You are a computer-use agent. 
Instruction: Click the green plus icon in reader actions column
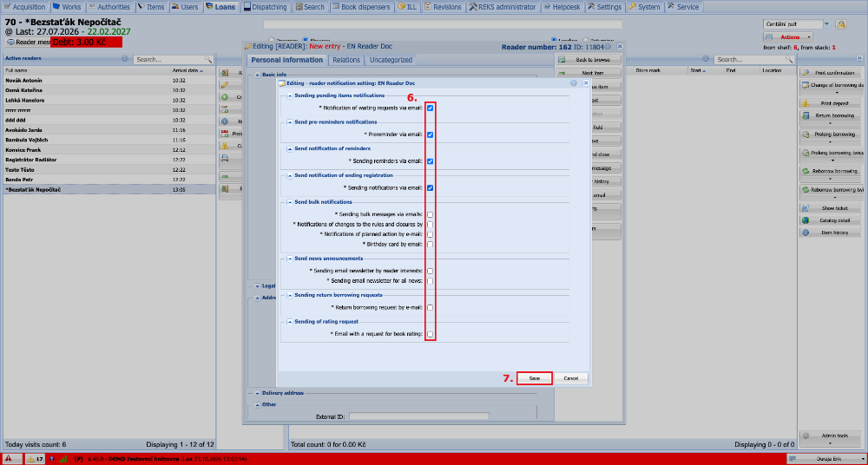pos(225,97)
